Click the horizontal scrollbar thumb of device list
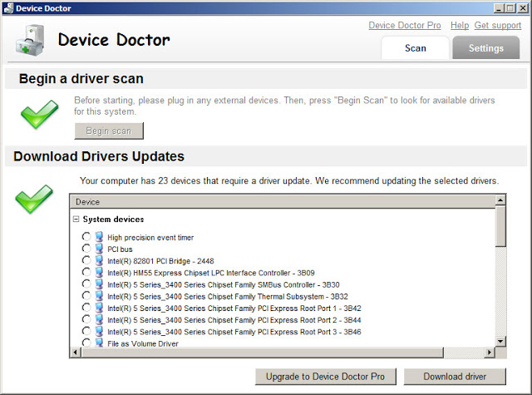 [x=263, y=353]
